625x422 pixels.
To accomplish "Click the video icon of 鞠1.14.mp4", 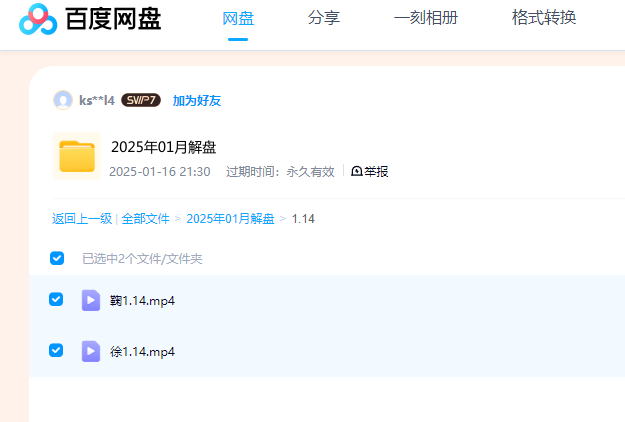I will [91, 300].
